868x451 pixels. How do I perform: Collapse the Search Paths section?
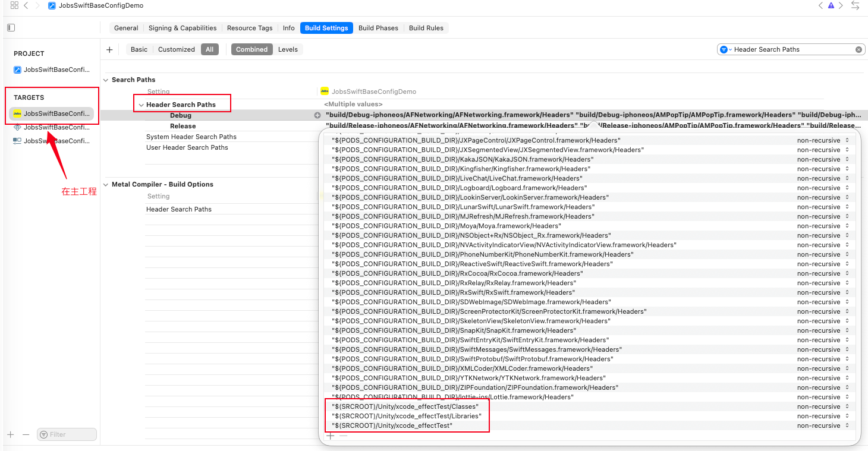click(106, 80)
